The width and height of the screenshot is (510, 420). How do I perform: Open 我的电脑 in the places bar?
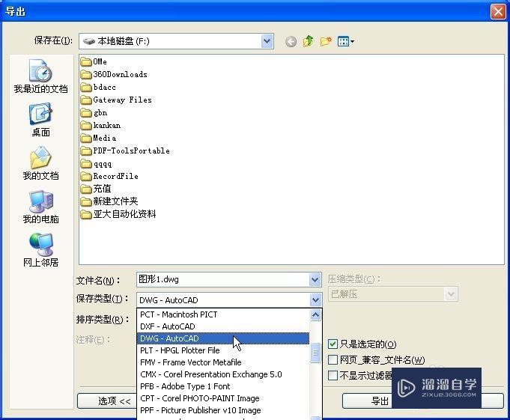pos(40,207)
